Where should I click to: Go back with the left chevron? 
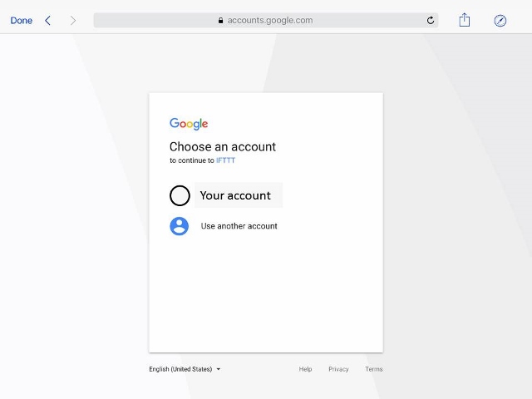coord(48,20)
